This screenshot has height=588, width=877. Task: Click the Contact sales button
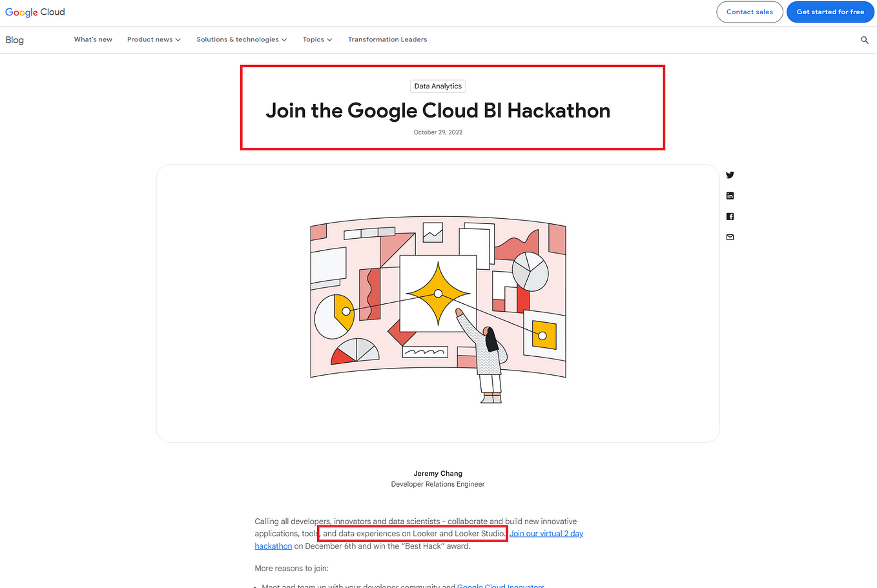coord(750,12)
